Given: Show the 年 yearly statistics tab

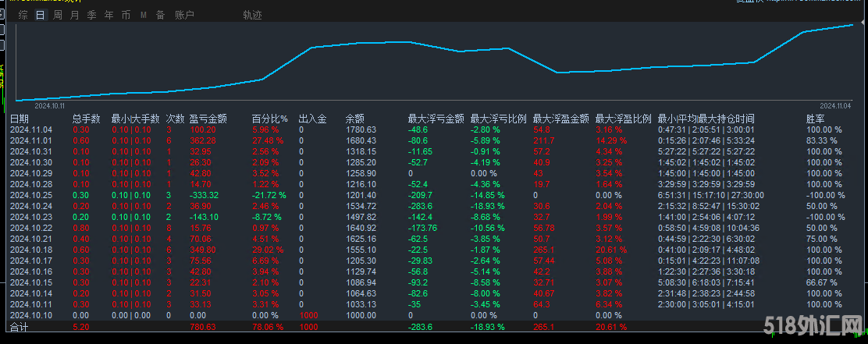Looking at the screenshot, I should pyautogui.click(x=108, y=15).
